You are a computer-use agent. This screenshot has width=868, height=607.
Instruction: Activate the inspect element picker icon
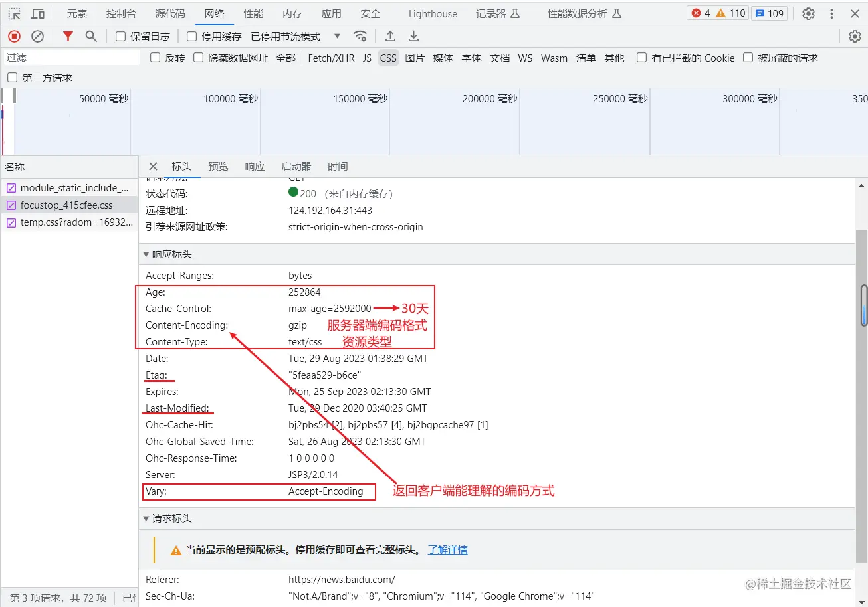[x=14, y=13]
